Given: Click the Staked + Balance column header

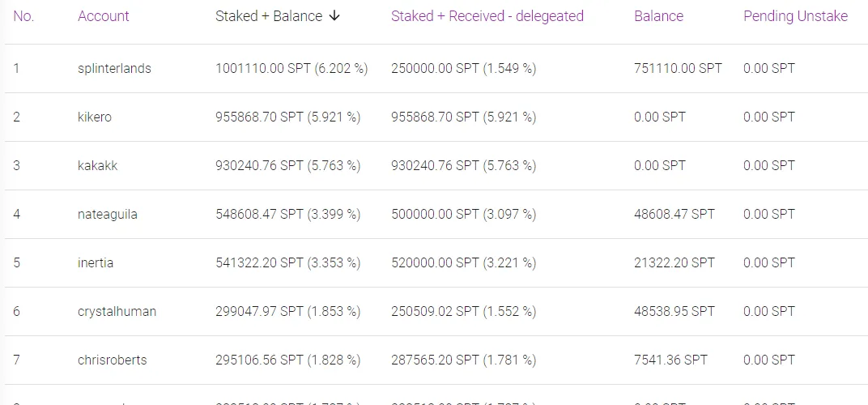Looking at the screenshot, I should 269,16.
